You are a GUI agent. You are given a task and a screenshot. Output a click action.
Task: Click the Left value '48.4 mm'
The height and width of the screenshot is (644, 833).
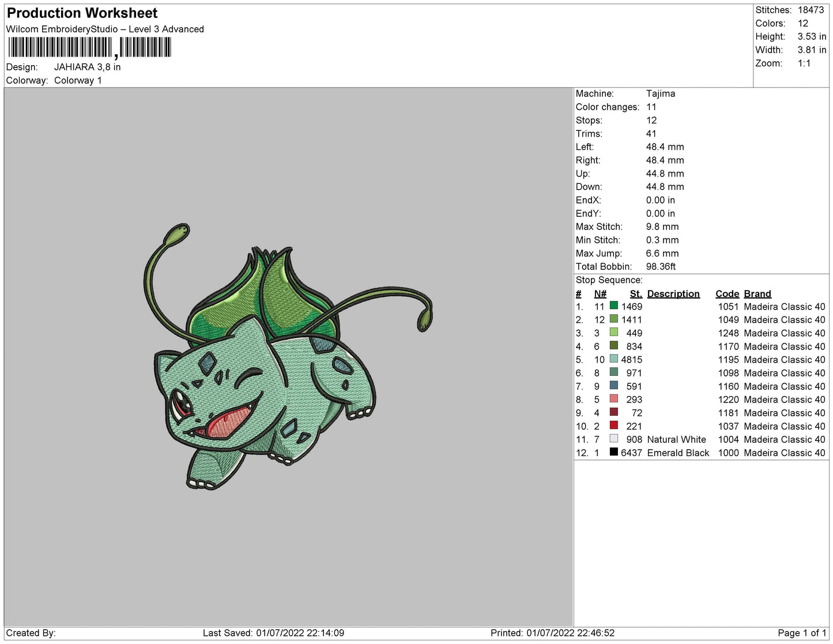tap(665, 146)
